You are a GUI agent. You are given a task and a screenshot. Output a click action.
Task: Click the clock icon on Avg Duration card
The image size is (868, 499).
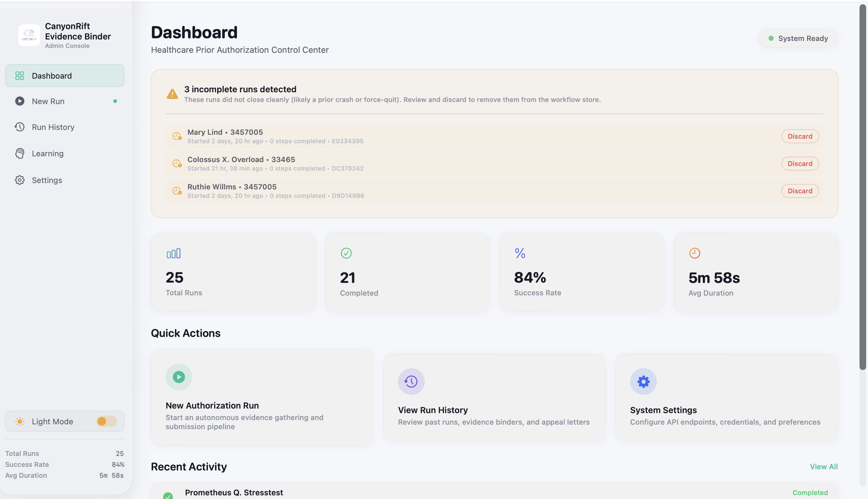(695, 253)
